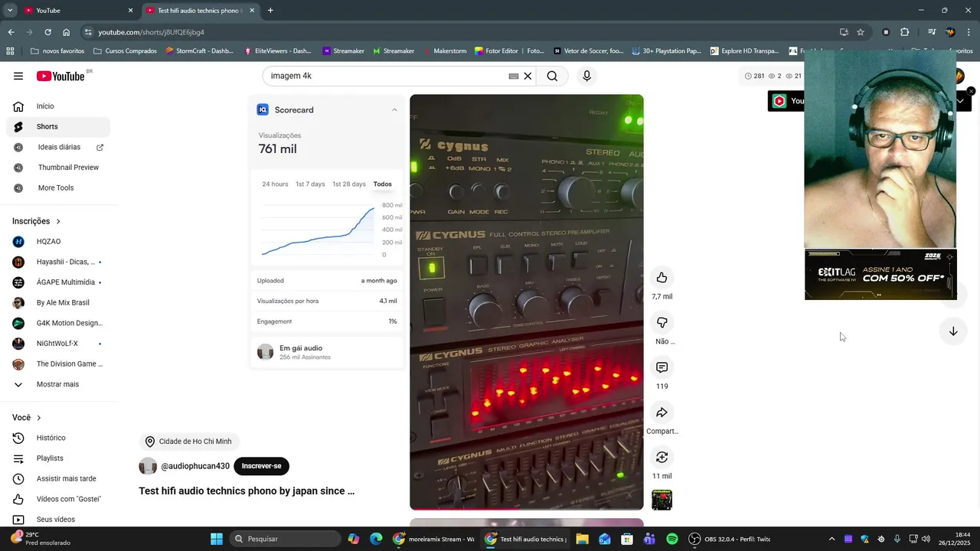Image resolution: width=980 pixels, height=551 pixels.
Task: Open the @audiophucan430 channel handle
Action: pyautogui.click(x=194, y=466)
